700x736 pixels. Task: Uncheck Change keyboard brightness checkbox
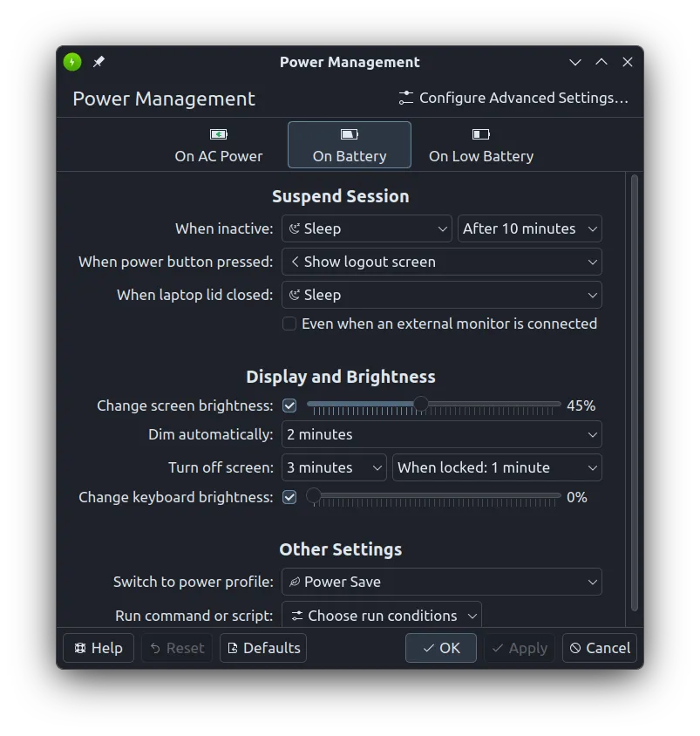(289, 497)
